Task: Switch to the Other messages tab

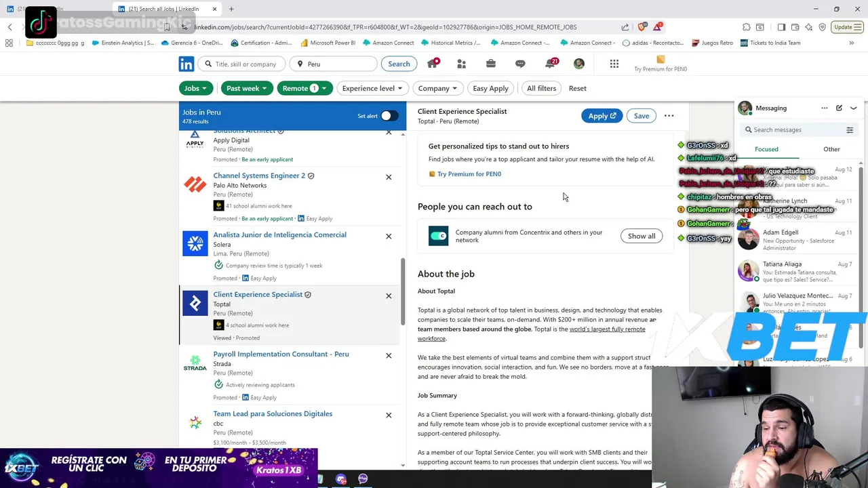Action: pyautogui.click(x=831, y=149)
